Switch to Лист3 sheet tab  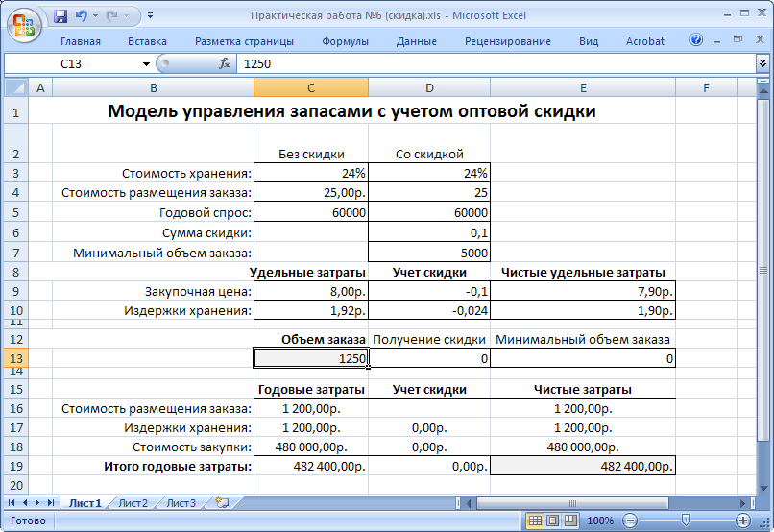(x=181, y=503)
